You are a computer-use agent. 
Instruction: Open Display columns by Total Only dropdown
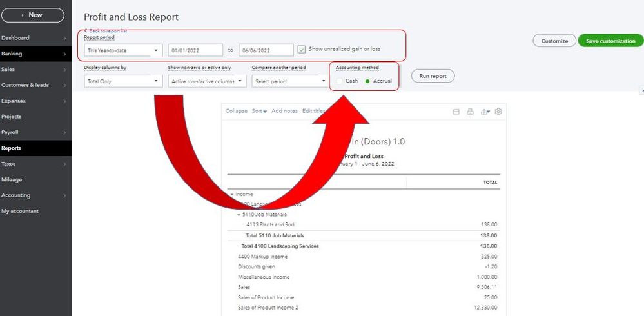123,81
